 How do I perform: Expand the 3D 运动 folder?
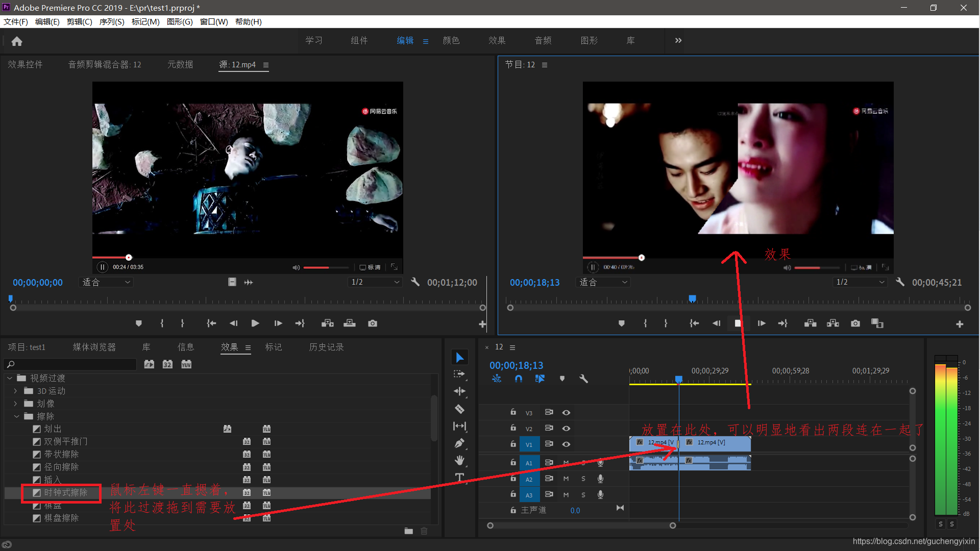pos(15,391)
